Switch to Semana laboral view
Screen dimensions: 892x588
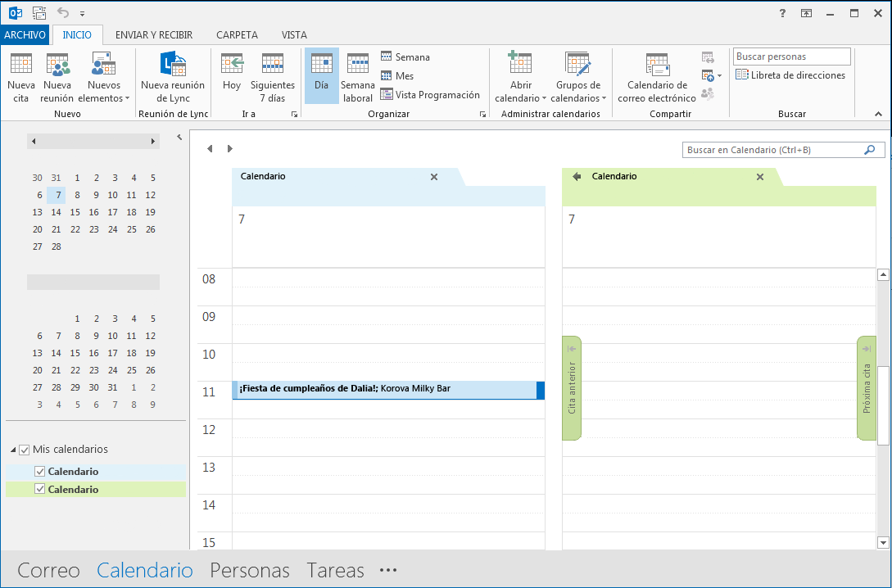[357, 77]
